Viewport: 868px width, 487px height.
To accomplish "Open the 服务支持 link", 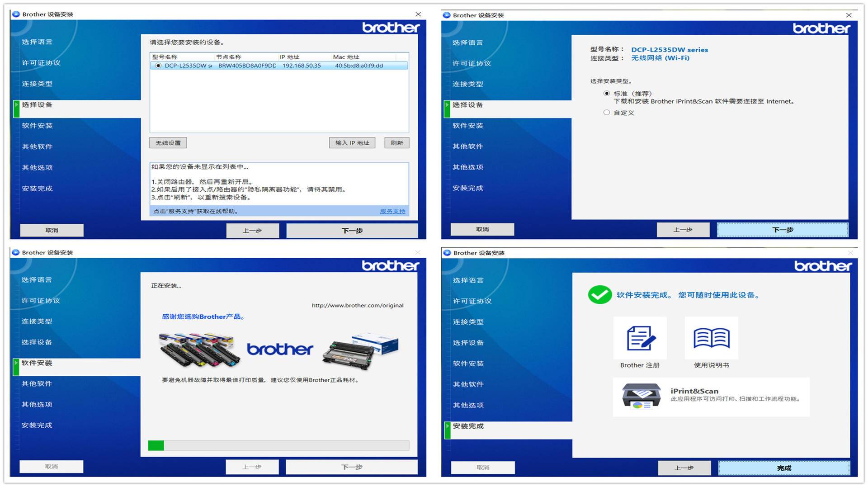I will click(392, 211).
